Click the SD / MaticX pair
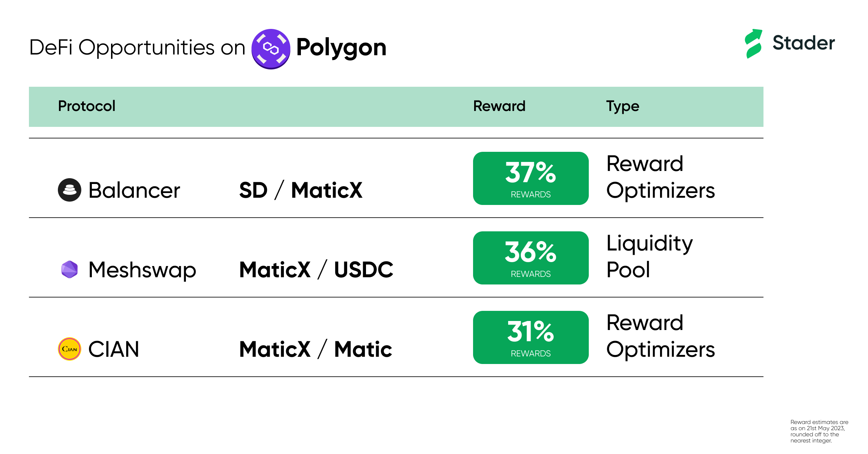The image size is (868, 454). click(x=301, y=190)
